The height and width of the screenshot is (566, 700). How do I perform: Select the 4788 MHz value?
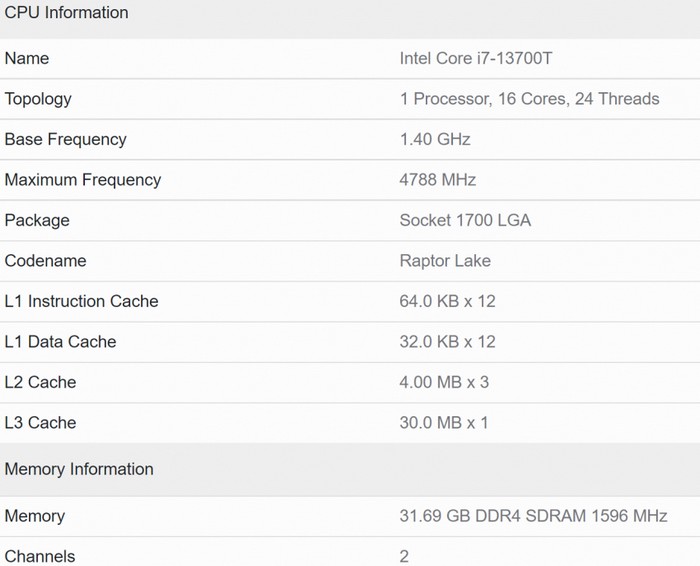point(438,180)
